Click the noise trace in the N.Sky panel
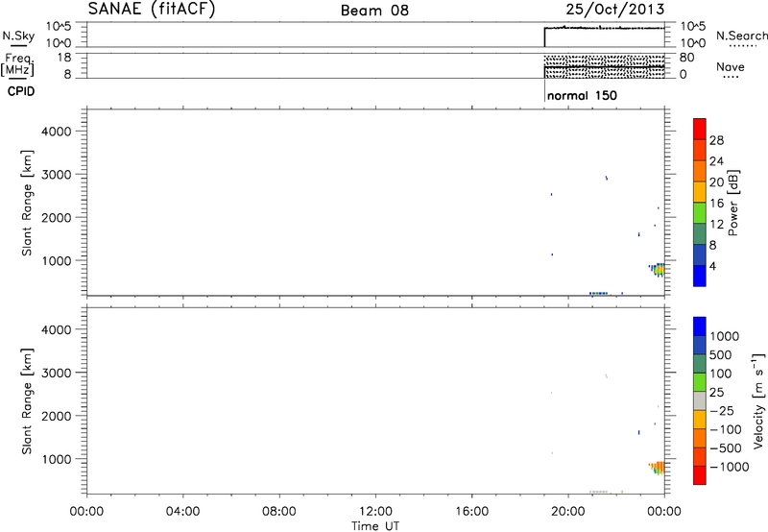The height and width of the screenshot is (532, 768). tap(605, 28)
